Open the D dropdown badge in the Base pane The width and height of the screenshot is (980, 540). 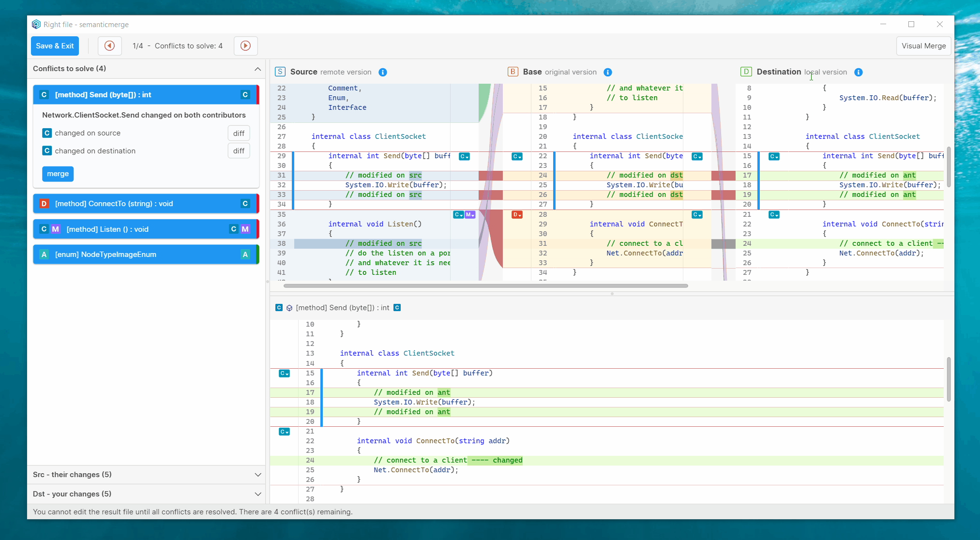517,214
